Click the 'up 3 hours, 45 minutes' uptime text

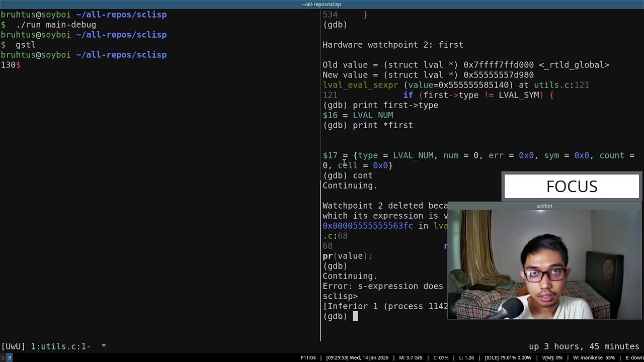[x=584, y=346]
